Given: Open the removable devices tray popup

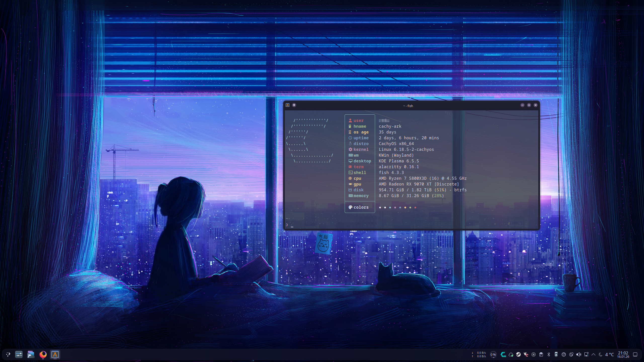Looking at the screenshot, I should point(556,354).
